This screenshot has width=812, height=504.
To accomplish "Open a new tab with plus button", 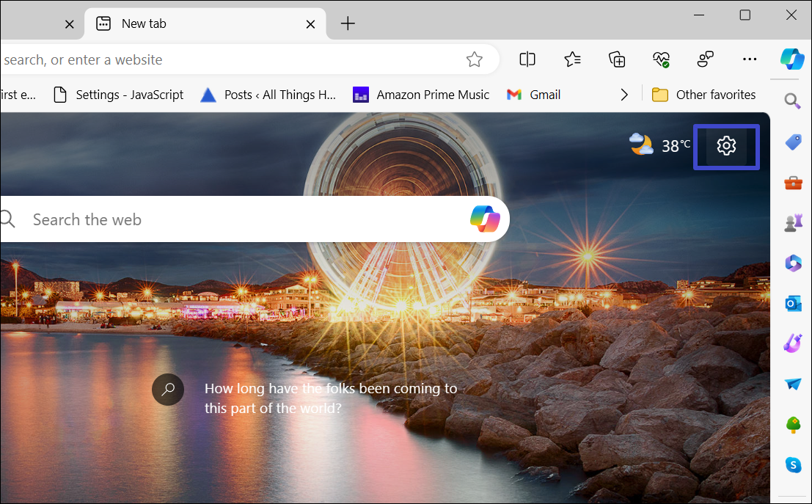I will coord(348,23).
